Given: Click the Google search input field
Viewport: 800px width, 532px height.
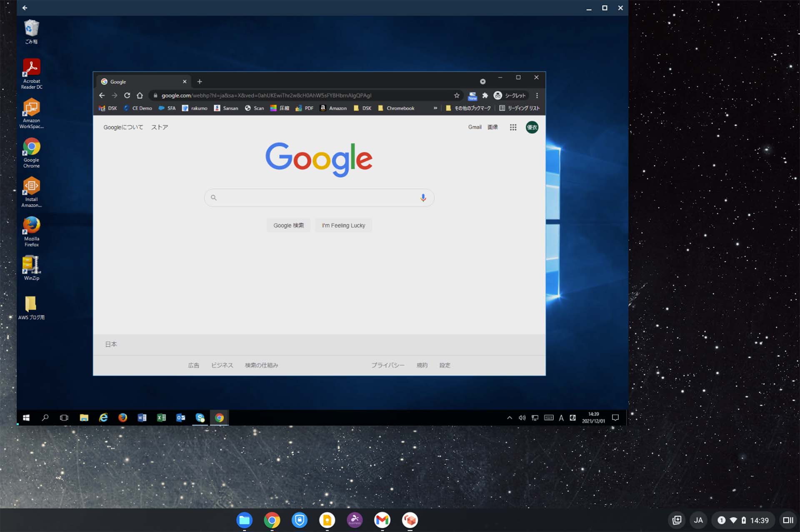Looking at the screenshot, I should [x=319, y=198].
